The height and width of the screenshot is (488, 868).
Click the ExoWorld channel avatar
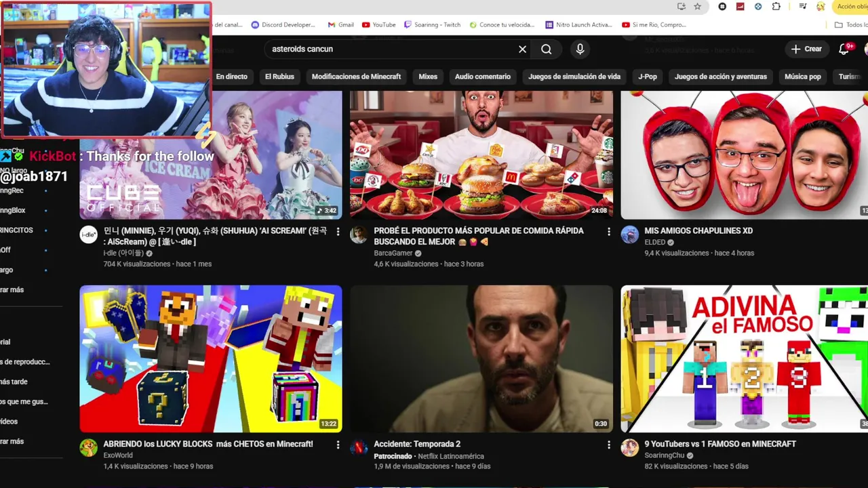tap(88, 447)
